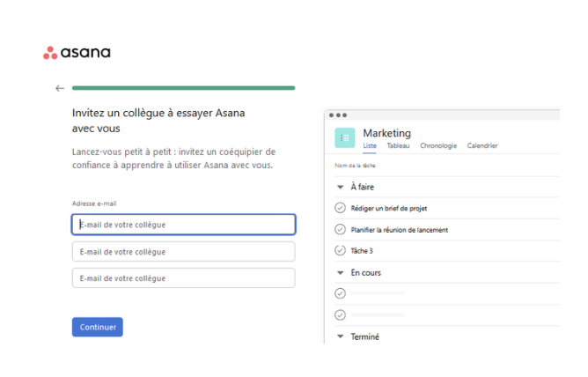This screenshot has width=588, height=377.
Task: Collapse the 'En cours' section
Action: [341, 272]
